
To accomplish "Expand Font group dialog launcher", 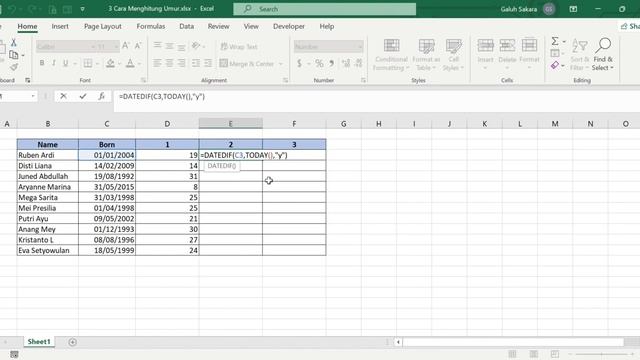I will point(143,80).
